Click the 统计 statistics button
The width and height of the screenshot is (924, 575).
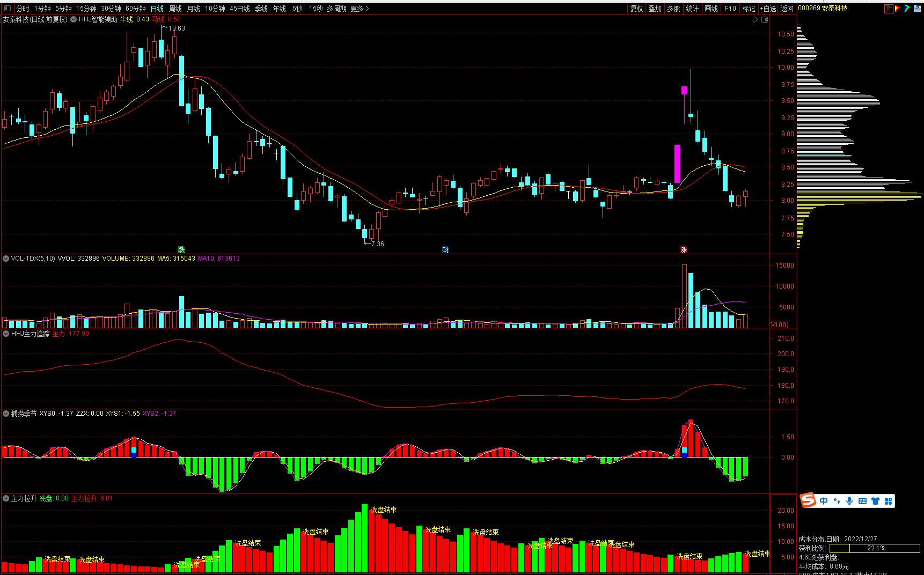(x=693, y=9)
